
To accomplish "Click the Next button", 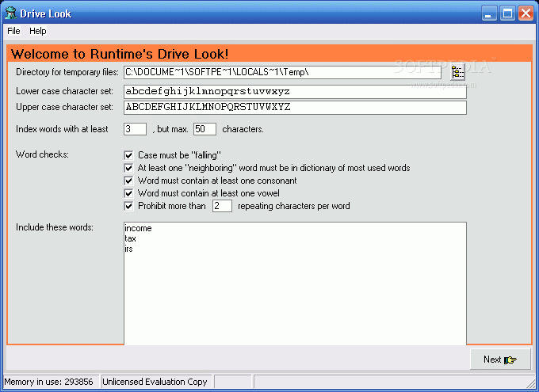I will coord(500,360).
